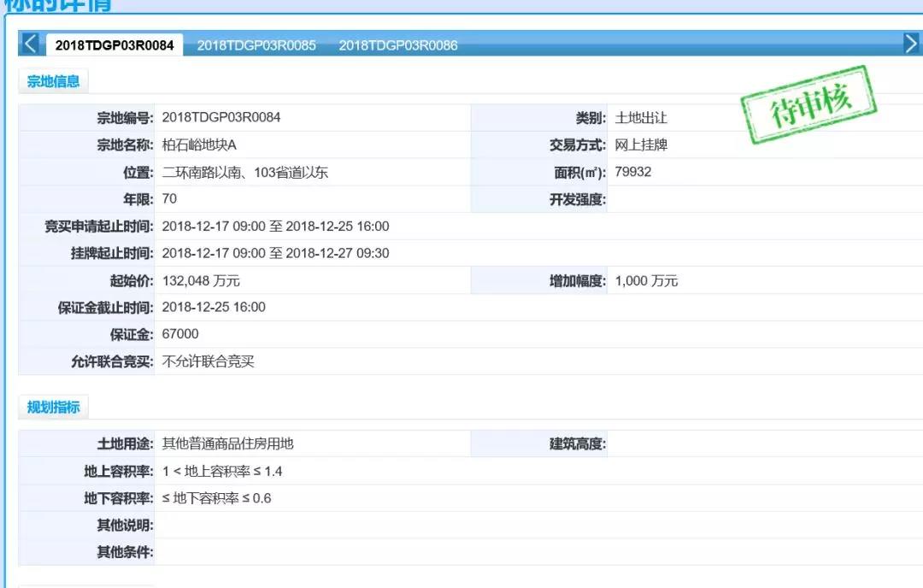Switch to the 2018TDGP03R0085 tab

pos(256,45)
